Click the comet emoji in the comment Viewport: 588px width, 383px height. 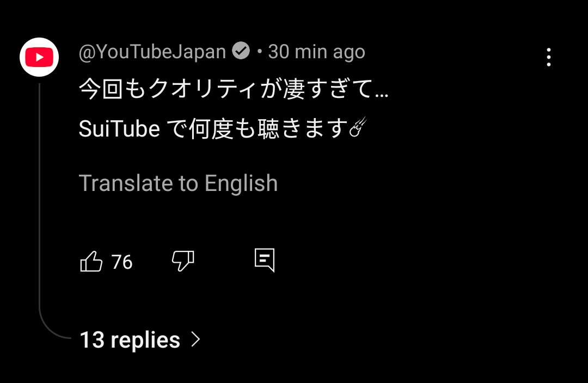click(x=357, y=128)
